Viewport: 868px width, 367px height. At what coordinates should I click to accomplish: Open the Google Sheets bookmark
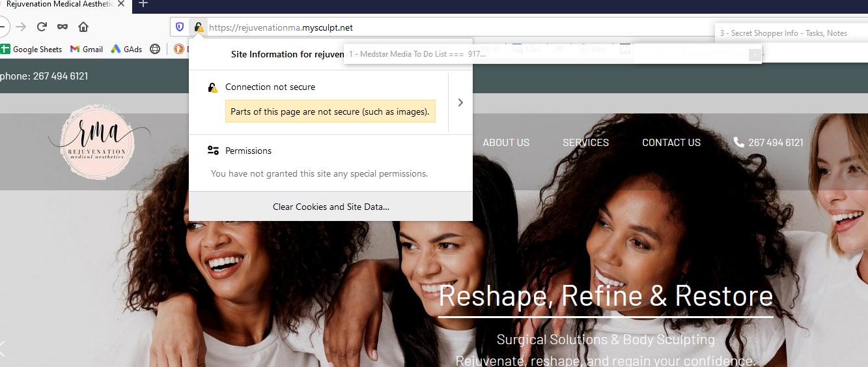point(31,49)
